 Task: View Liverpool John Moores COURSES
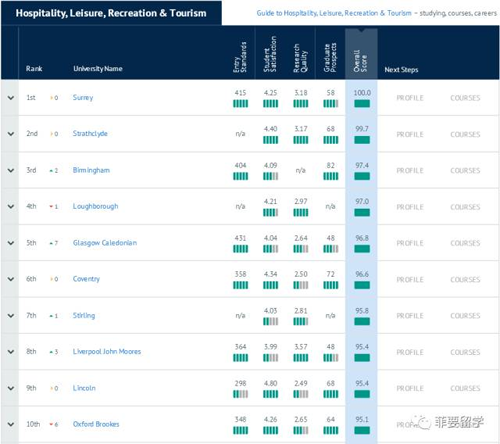[x=465, y=352]
